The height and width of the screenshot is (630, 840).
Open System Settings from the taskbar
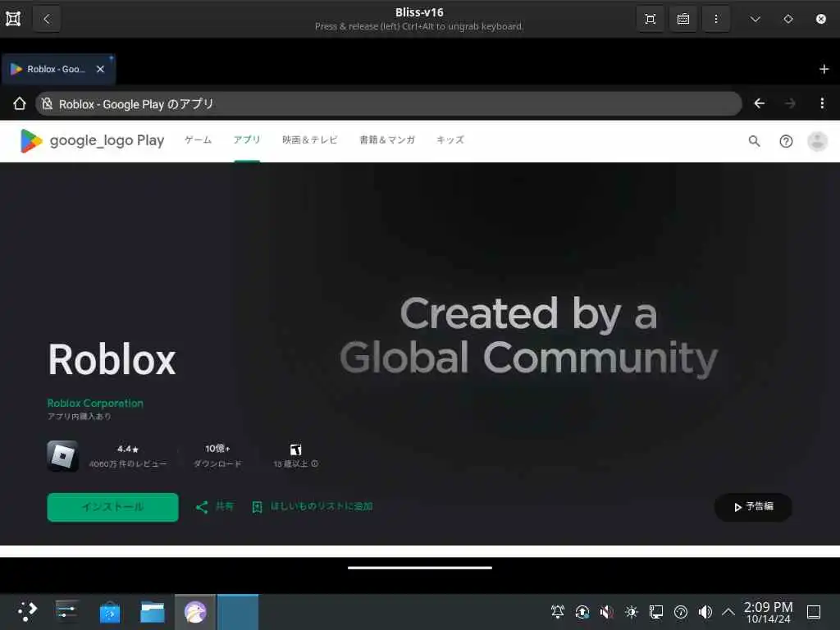67,611
